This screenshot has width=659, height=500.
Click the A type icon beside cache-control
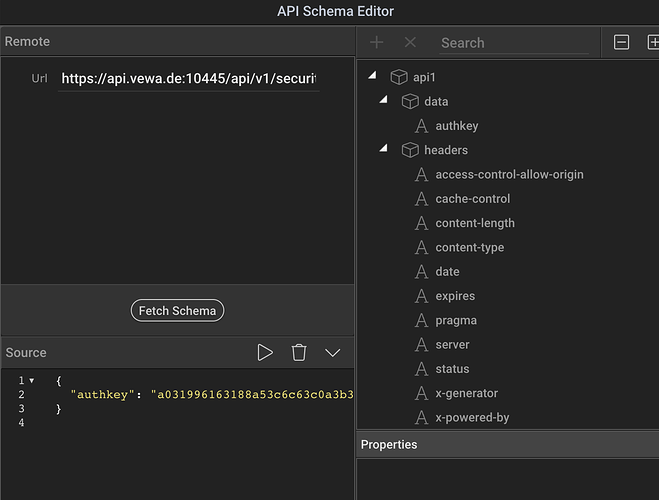422,199
